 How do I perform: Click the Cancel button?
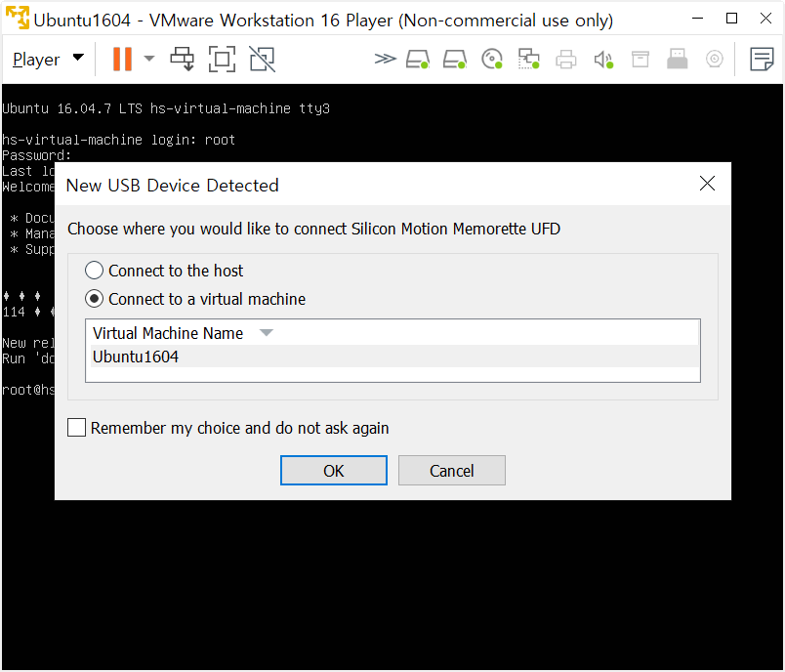point(452,471)
